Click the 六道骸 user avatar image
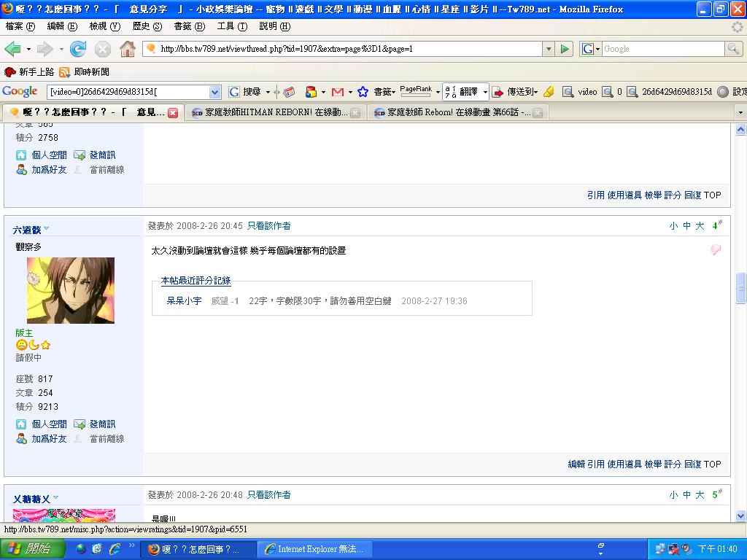The height and width of the screenshot is (560, 747). tap(71, 290)
